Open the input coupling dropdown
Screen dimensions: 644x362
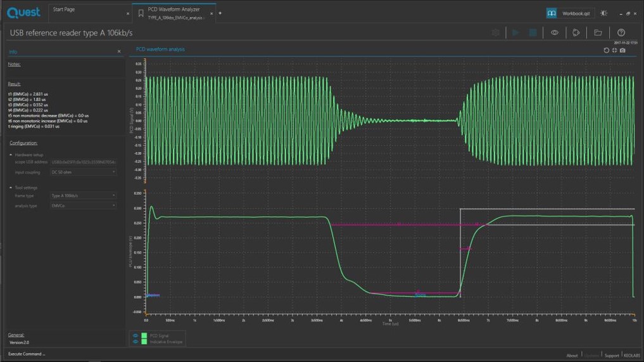pos(84,172)
